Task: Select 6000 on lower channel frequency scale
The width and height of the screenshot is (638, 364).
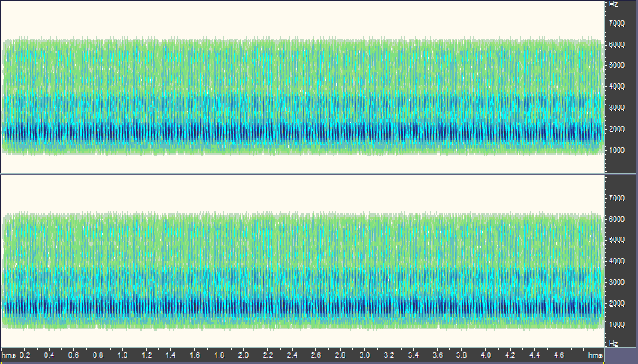Action: click(x=617, y=219)
